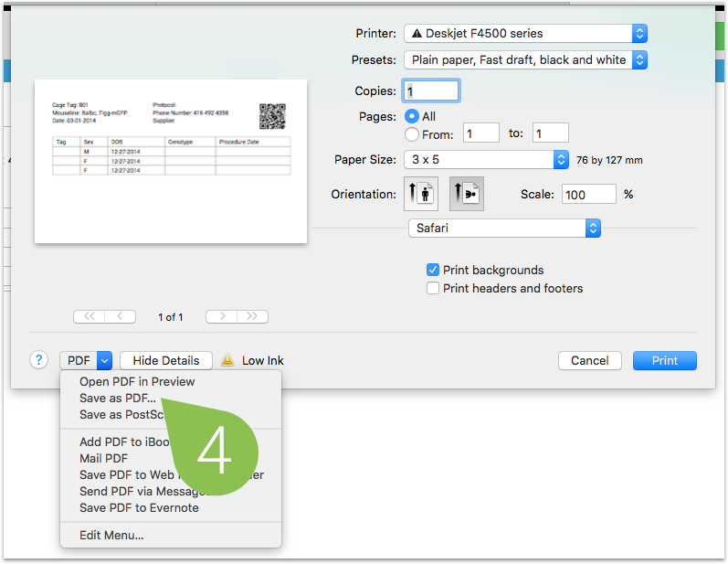The height and width of the screenshot is (564, 728).
Task: Click the Hide Details button
Action: coord(166,360)
